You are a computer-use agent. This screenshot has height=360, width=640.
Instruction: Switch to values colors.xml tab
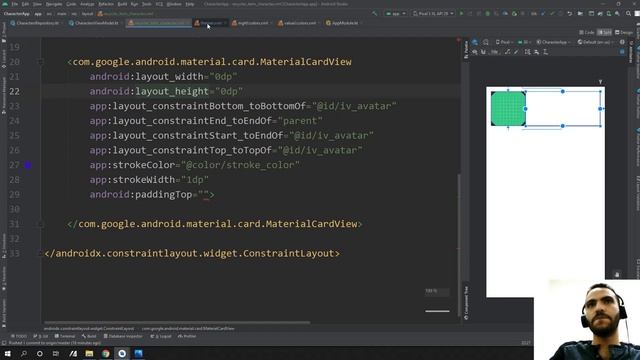click(298, 23)
